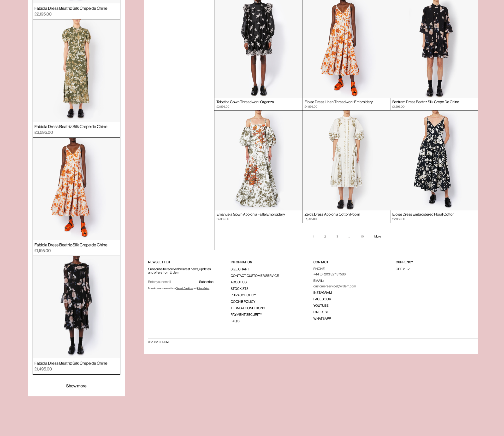This screenshot has height=436, width=504.
Task: Click Show more in the sidebar
Action: (x=76, y=386)
